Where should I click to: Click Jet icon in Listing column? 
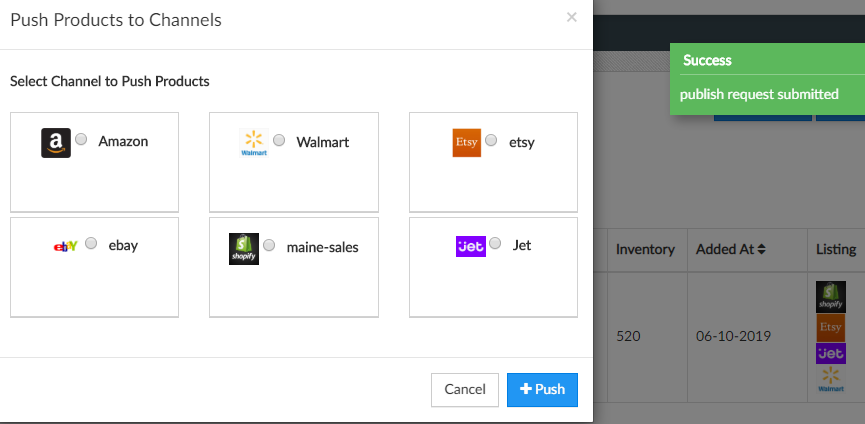pyautogui.click(x=831, y=353)
